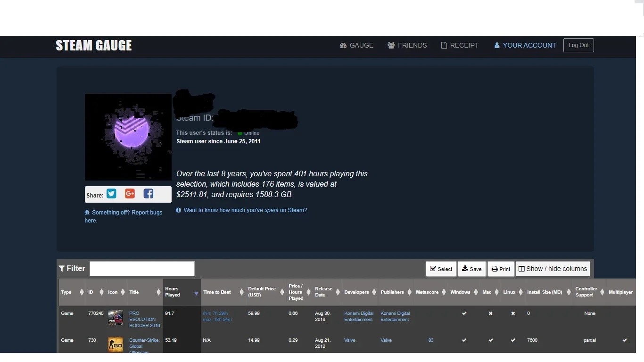
Task: Open Konami Digital Entertainment developer link
Action: 359,316
